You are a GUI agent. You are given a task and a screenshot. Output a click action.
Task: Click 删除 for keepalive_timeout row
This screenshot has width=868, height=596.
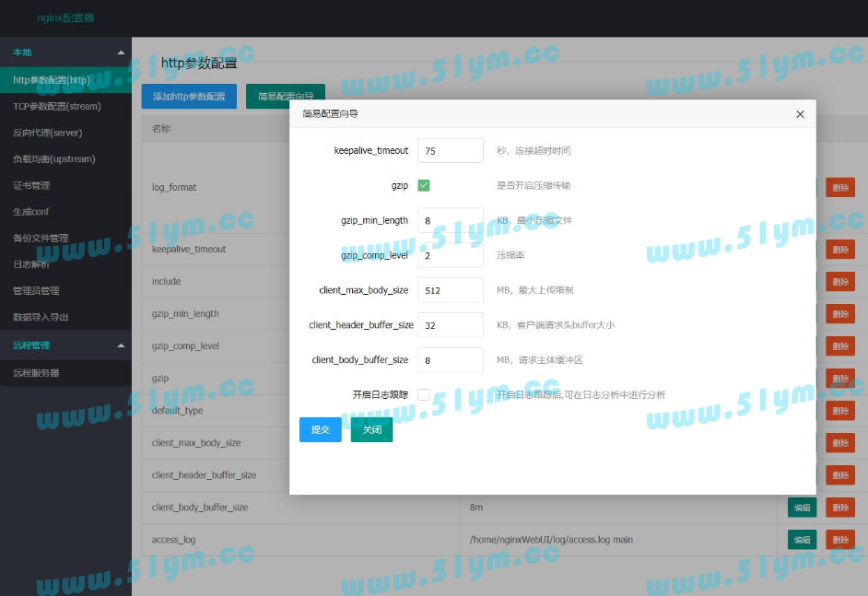[840, 250]
